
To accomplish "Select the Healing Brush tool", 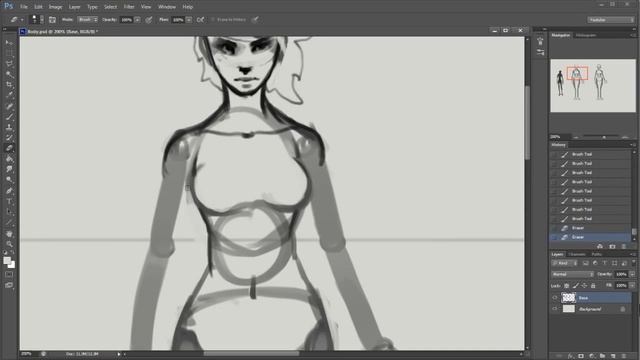I will (9, 106).
